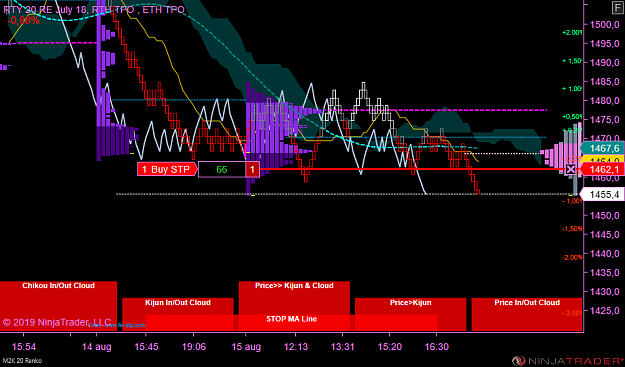Click the 1440,0 price axis label
Image resolution: width=625 pixels, height=367 pixels.
pyautogui.click(x=604, y=253)
